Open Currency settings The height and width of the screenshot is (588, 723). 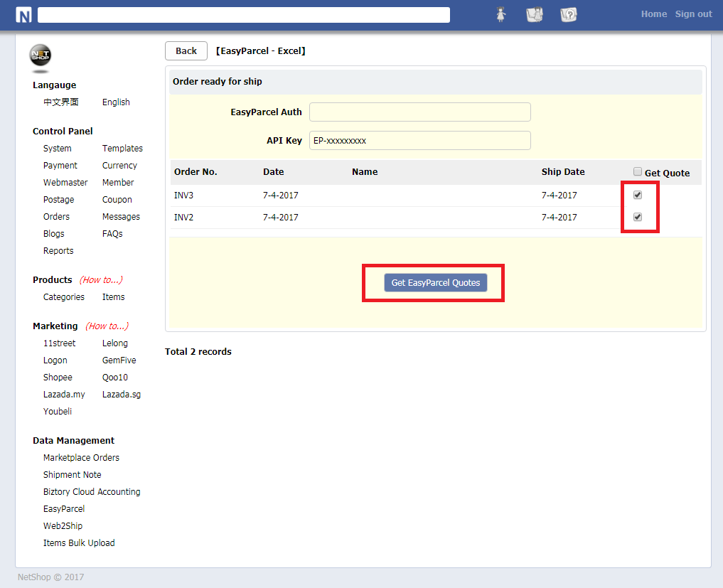pyautogui.click(x=119, y=165)
